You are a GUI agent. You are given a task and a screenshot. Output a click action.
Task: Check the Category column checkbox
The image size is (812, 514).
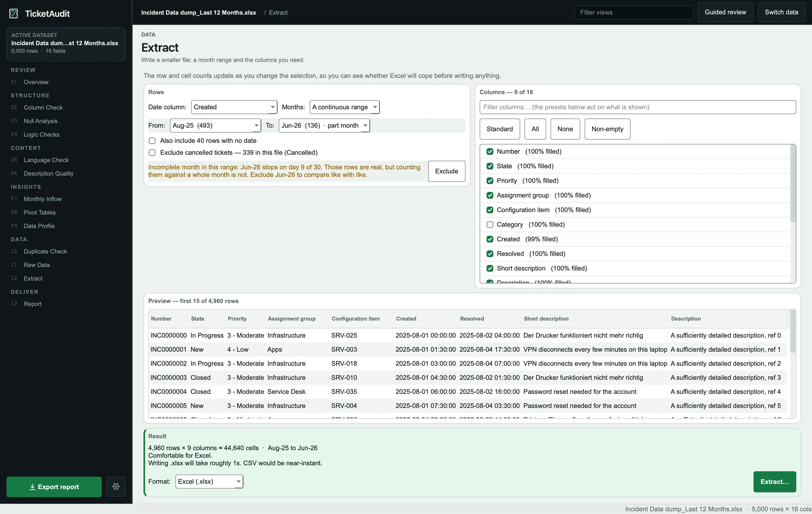pos(490,225)
